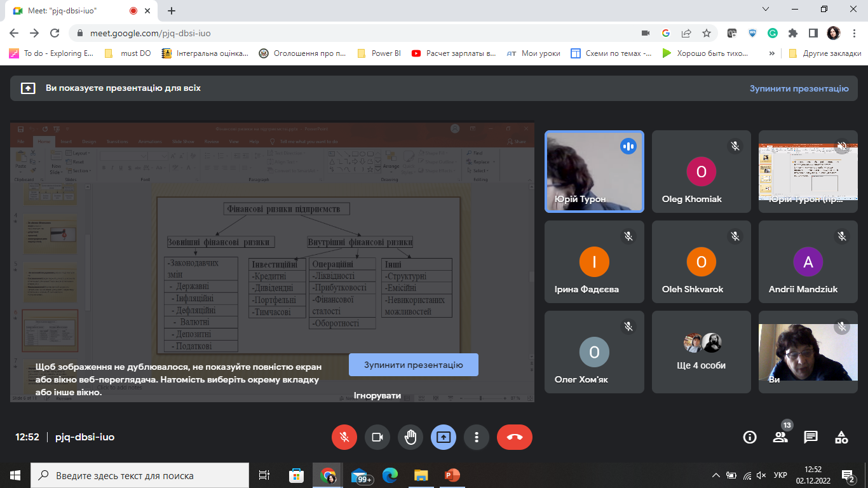868x488 pixels.
Task: Toggle the camera on or off
Action: [377, 437]
